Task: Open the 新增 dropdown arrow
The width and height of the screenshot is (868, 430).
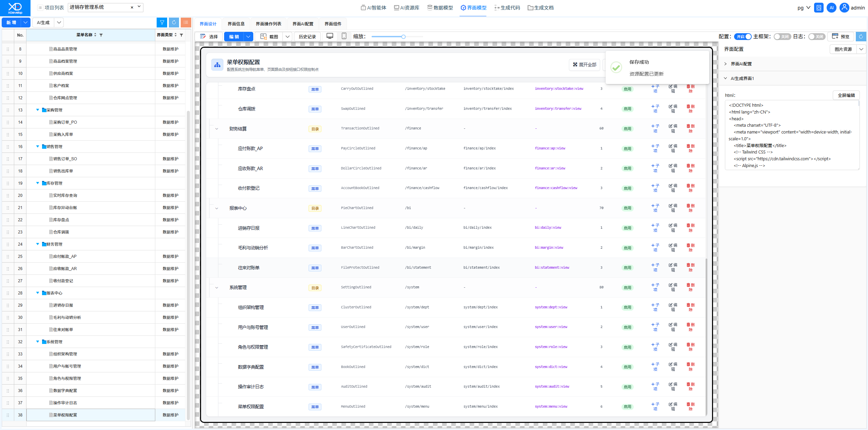Action: point(25,22)
